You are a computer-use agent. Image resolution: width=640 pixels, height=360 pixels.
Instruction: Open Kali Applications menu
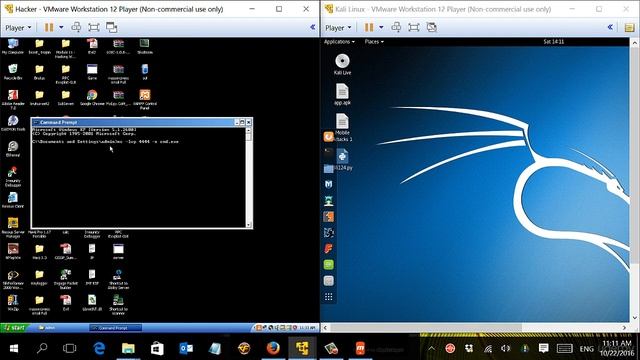[x=339, y=42]
